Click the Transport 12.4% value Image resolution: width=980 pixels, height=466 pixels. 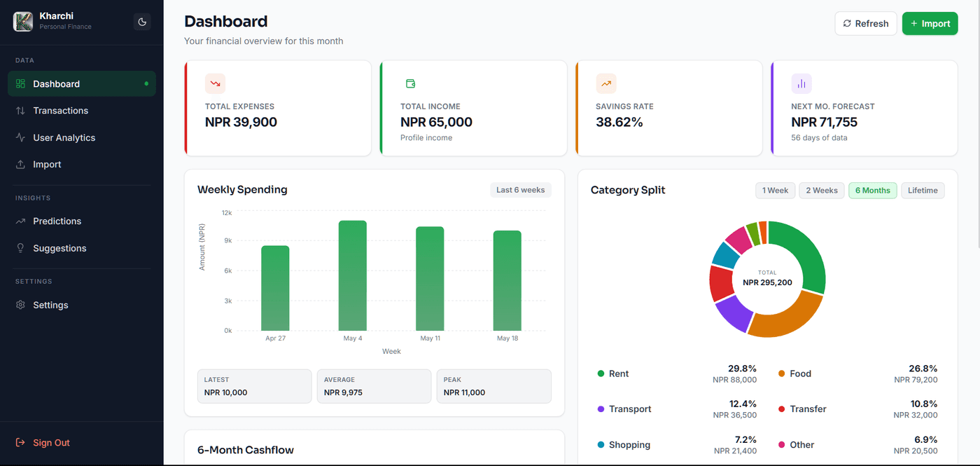tap(743, 404)
